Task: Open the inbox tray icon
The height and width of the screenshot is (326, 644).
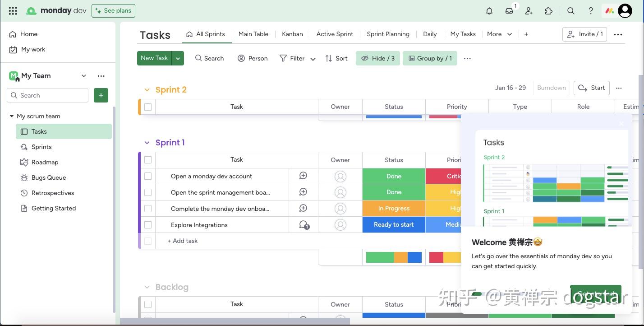Action: click(x=509, y=11)
